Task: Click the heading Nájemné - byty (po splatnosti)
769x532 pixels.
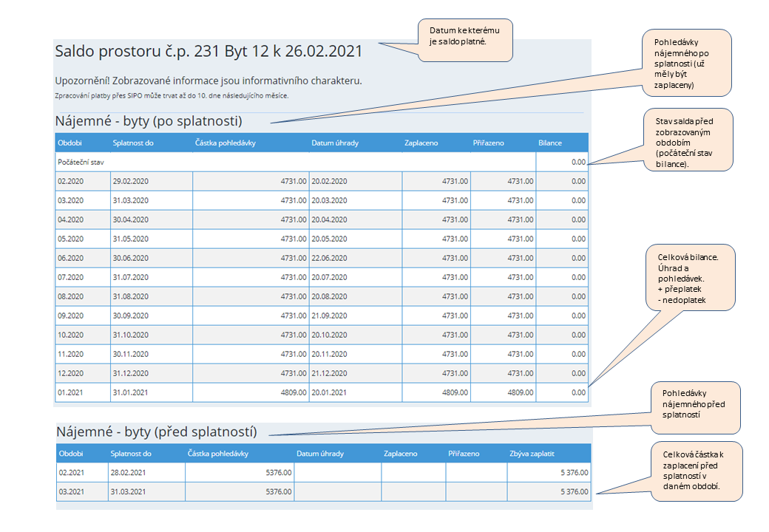Action: (x=149, y=120)
